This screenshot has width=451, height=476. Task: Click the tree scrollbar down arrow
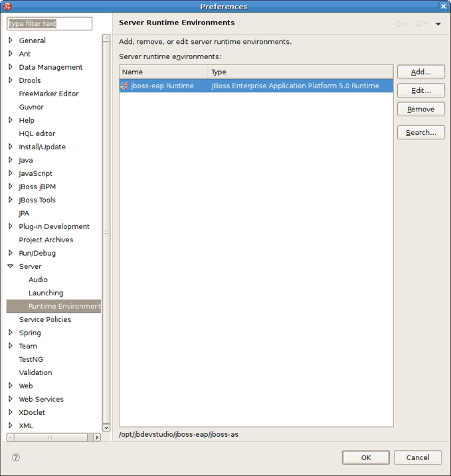pyautogui.click(x=106, y=428)
